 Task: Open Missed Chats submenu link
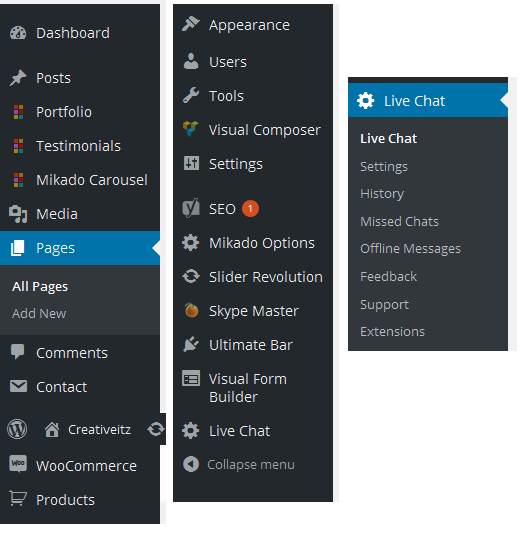399,221
